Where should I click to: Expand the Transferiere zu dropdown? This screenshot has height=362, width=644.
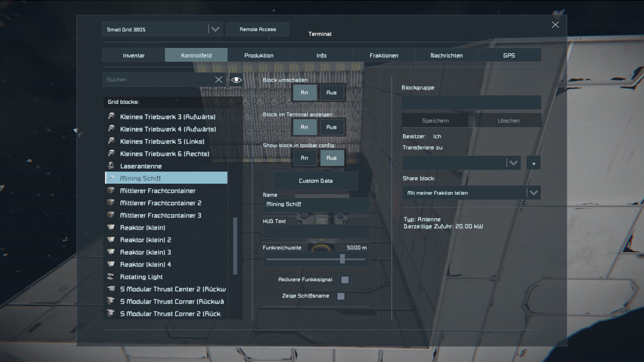[x=513, y=163]
